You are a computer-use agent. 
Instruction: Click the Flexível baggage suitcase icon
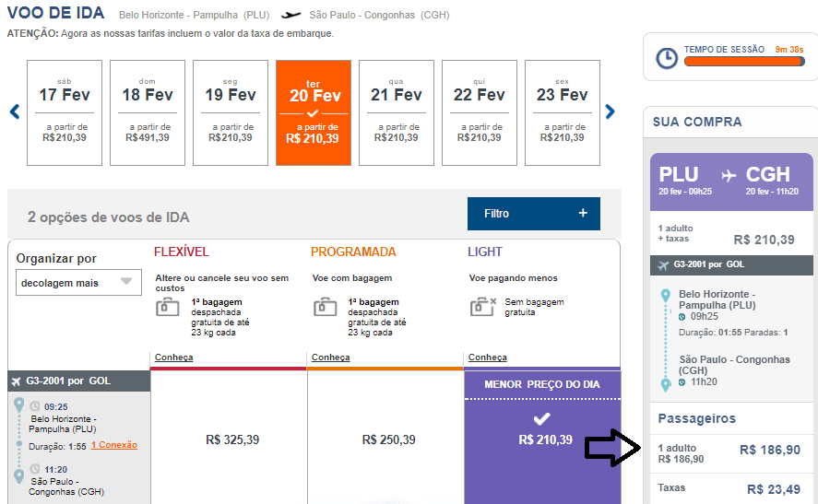pos(168,307)
